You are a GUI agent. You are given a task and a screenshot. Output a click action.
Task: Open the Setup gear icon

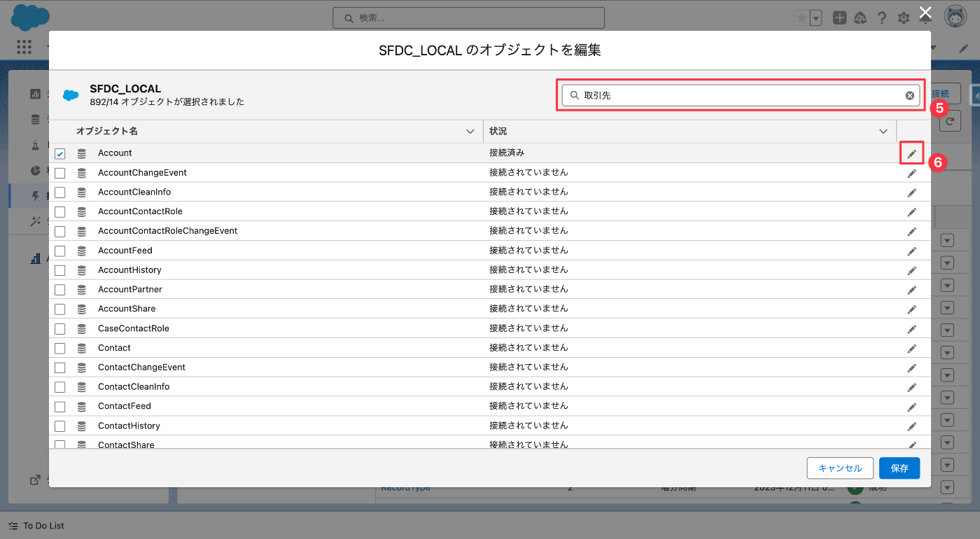click(904, 18)
